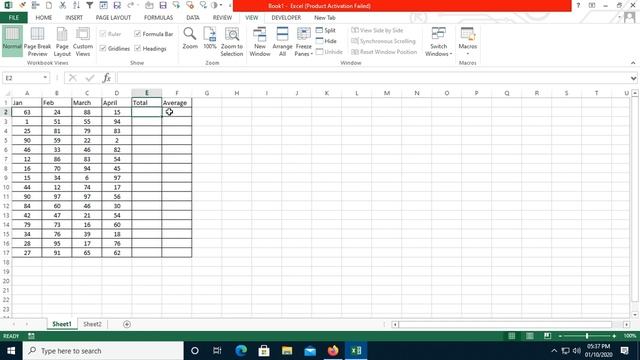Switch to the DEVELOPER tab
This screenshot has width=640, height=360.
(x=286, y=18)
